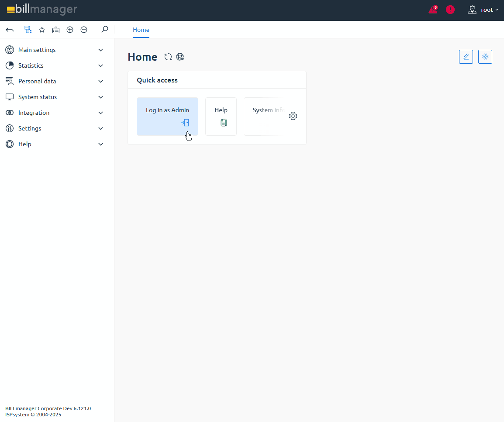Click the Log in as Admin tile
The image size is (504, 422).
[x=167, y=116]
